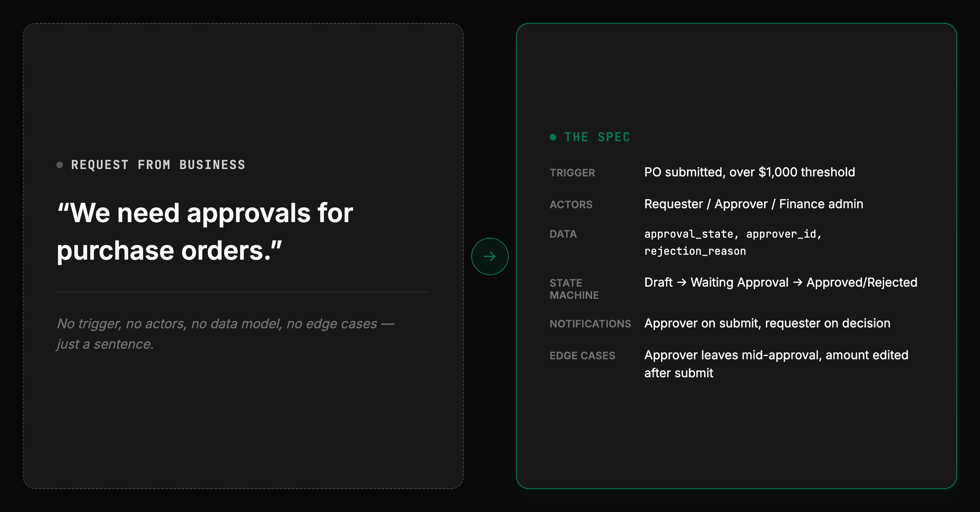980x512 pixels.
Task: Click the rejection_reason code text
Action: click(695, 251)
